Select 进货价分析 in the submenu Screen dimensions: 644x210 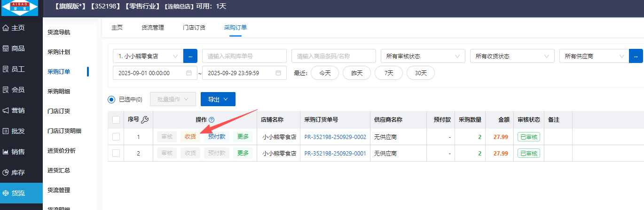click(62, 150)
